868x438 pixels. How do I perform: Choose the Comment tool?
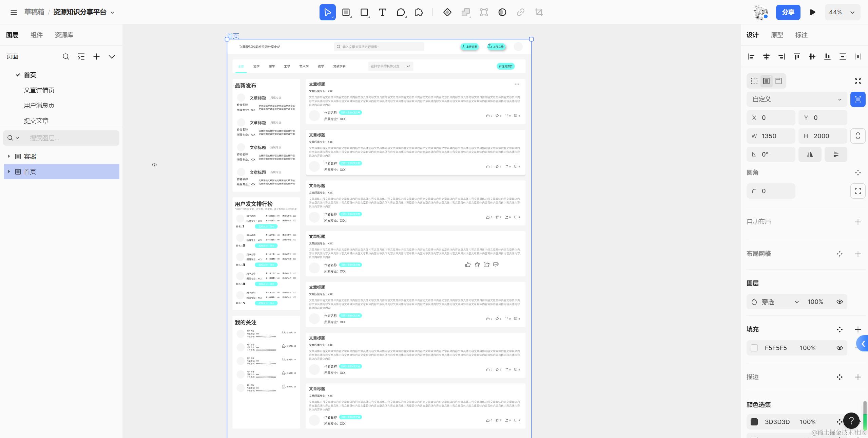tap(401, 13)
